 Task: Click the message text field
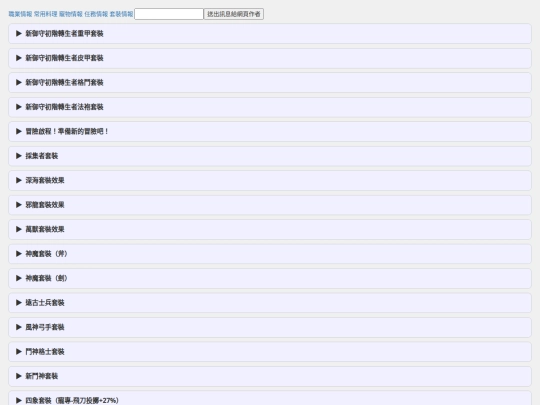(x=169, y=14)
